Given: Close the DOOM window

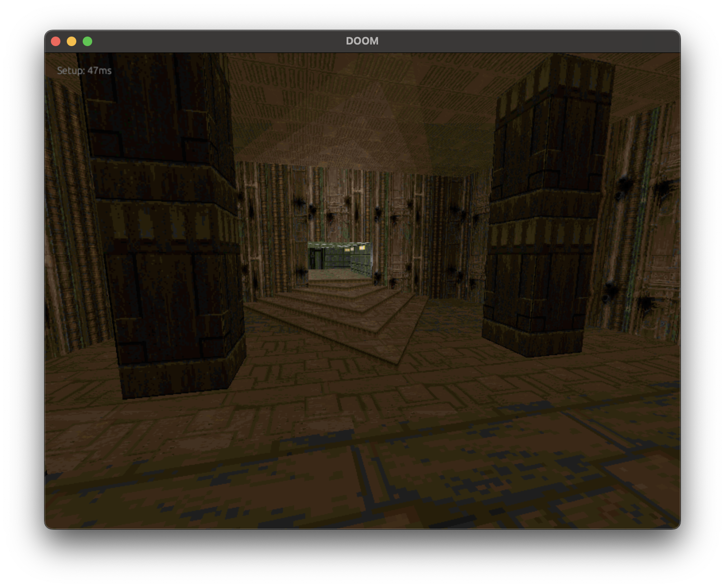Looking at the screenshot, I should point(56,41).
